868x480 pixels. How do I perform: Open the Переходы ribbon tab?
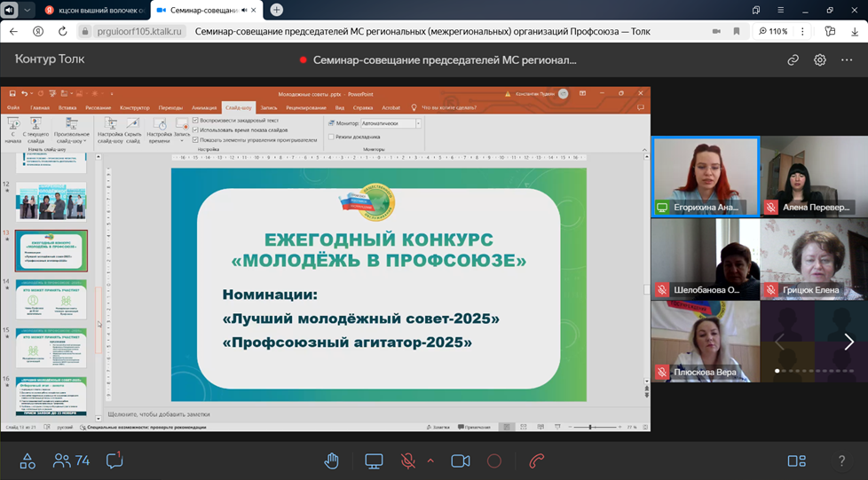(x=170, y=108)
